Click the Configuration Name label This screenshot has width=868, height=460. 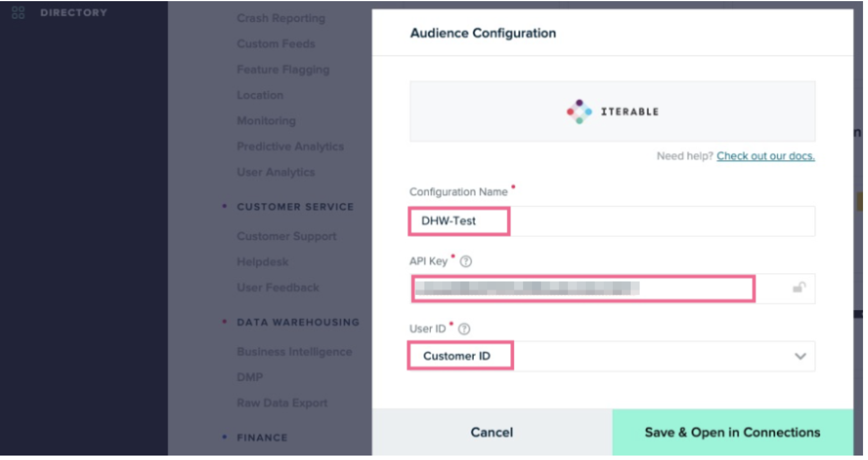click(458, 192)
